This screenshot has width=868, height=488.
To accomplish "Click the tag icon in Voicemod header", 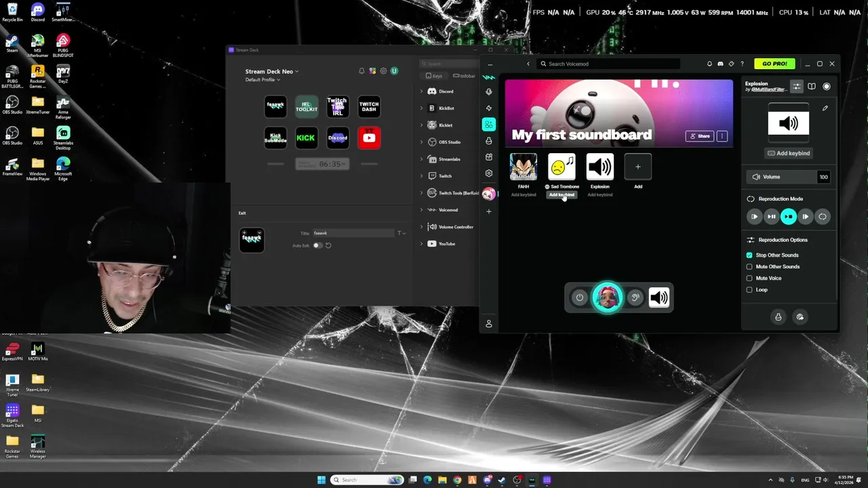I will [731, 64].
